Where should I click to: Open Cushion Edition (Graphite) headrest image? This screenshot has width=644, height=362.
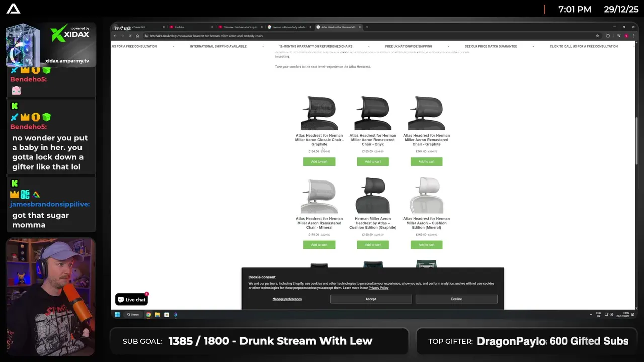pyautogui.click(x=373, y=196)
